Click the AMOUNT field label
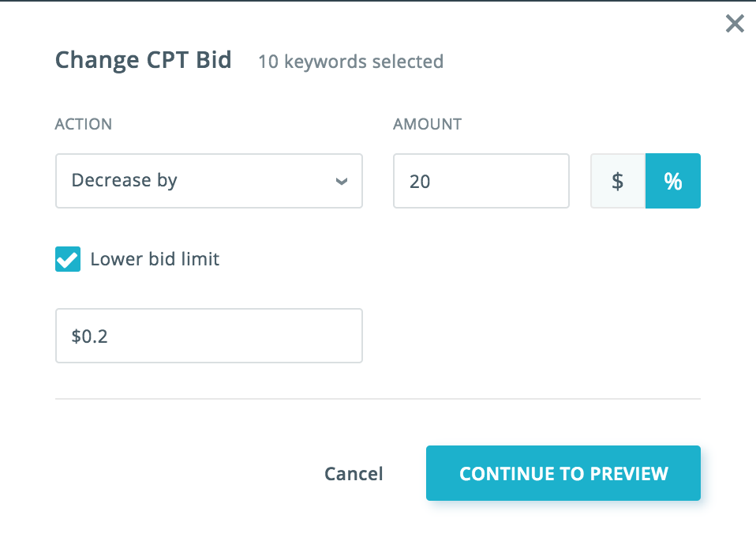 427,124
